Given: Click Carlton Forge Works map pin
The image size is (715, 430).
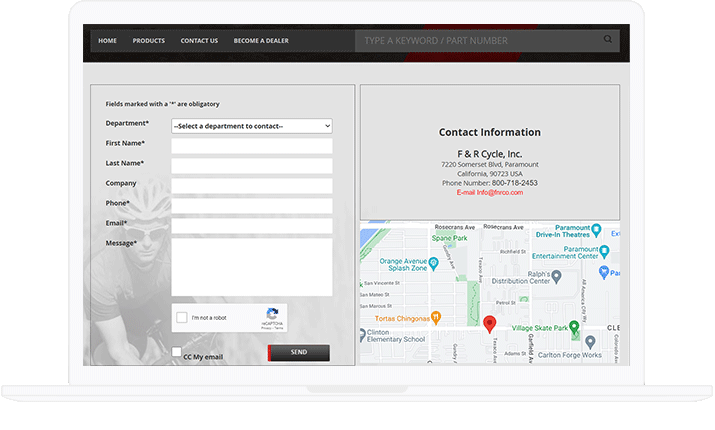Looking at the screenshot, I should pyautogui.click(x=591, y=341).
